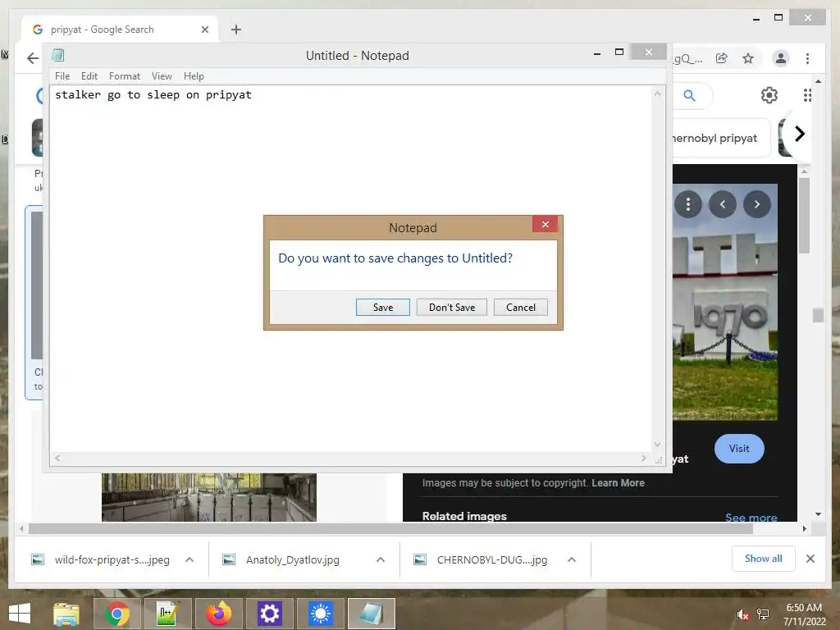Open the Notepad Edit menu
The height and width of the screenshot is (630, 840).
89,76
